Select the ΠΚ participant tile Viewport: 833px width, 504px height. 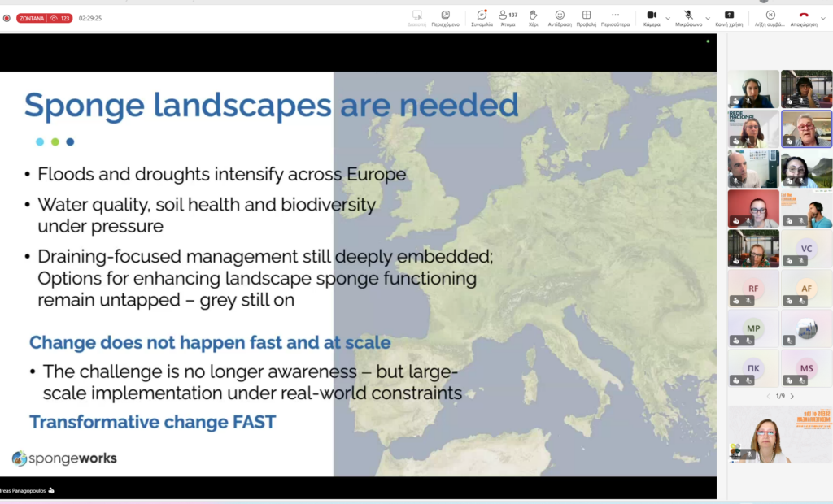(x=753, y=368)
